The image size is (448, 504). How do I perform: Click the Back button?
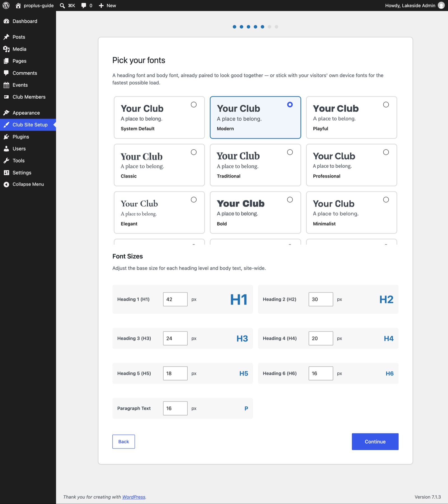123,441
